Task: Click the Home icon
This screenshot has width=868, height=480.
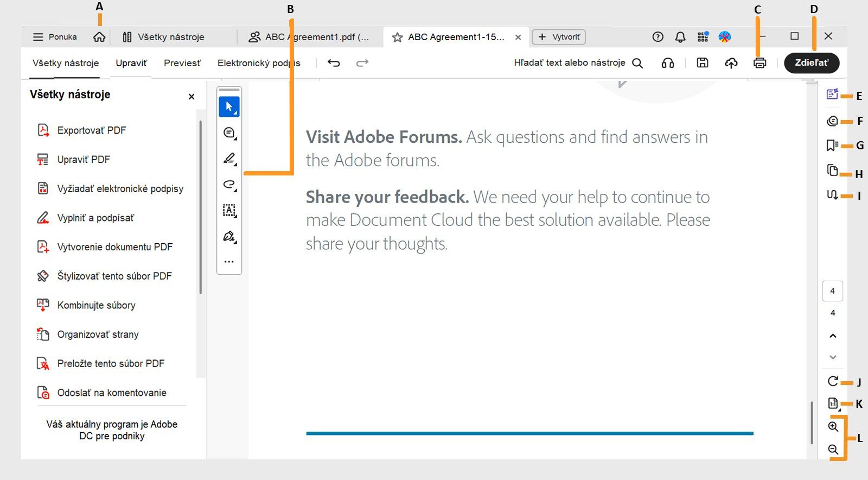Action: [x=99, y=37]
